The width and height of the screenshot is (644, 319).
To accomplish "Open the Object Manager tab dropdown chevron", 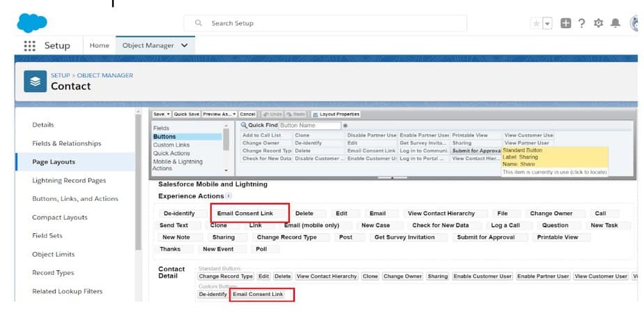I will click(x=185, y=45).
